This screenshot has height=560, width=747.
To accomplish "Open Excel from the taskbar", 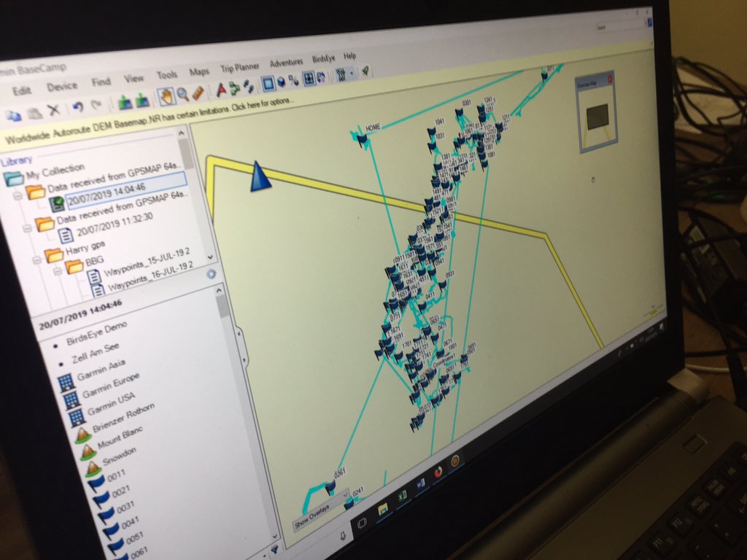I will (402, 497).
